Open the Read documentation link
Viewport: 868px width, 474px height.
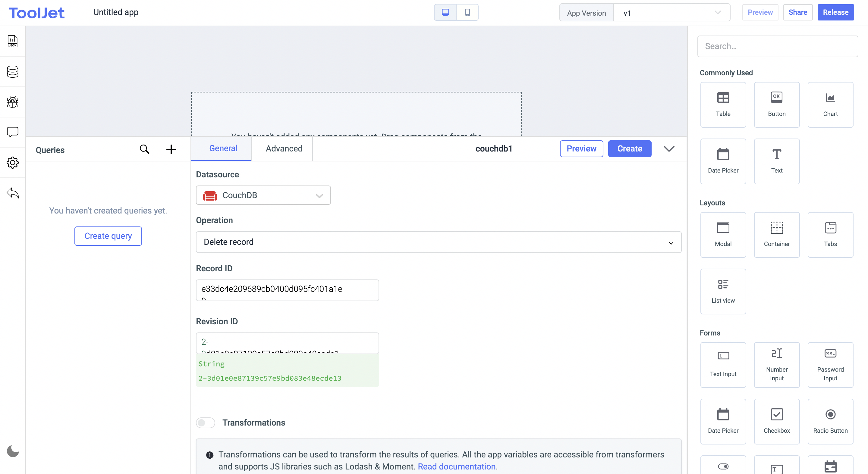coord(456,466)
